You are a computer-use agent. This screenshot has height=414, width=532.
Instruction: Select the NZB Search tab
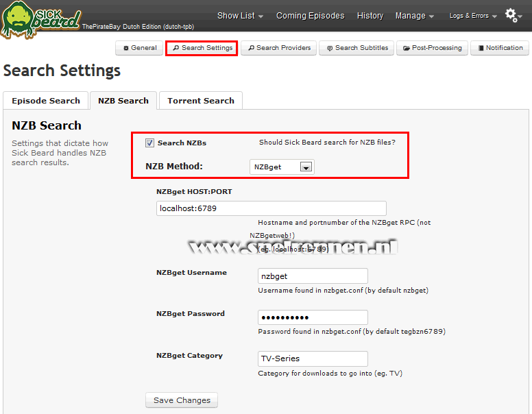tap(123, 101)
